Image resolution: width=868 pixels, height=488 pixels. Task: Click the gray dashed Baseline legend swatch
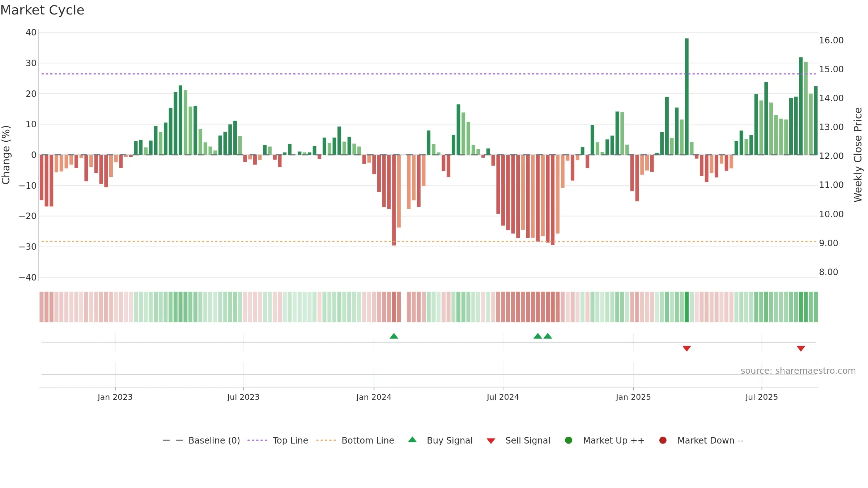point(173,440)
